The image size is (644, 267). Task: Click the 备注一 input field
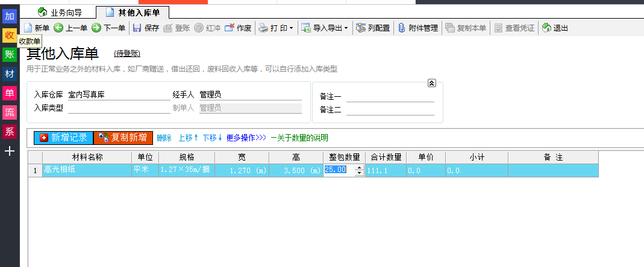(390, 97)
